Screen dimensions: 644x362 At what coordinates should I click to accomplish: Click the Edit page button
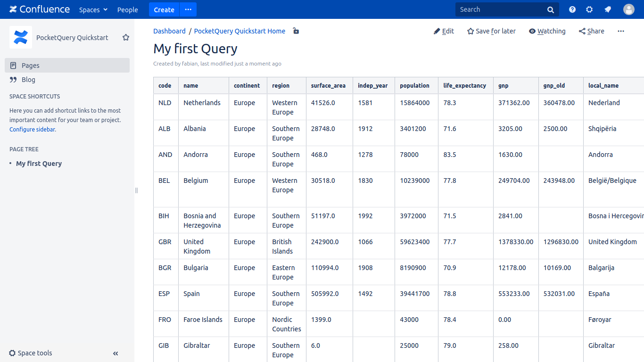click(x=444, y=31)
